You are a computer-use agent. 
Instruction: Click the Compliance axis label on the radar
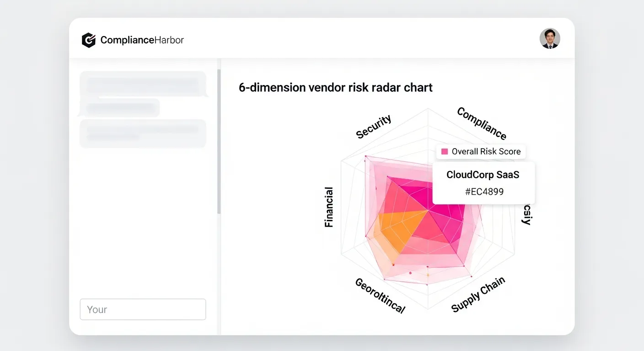coord(481,124)
